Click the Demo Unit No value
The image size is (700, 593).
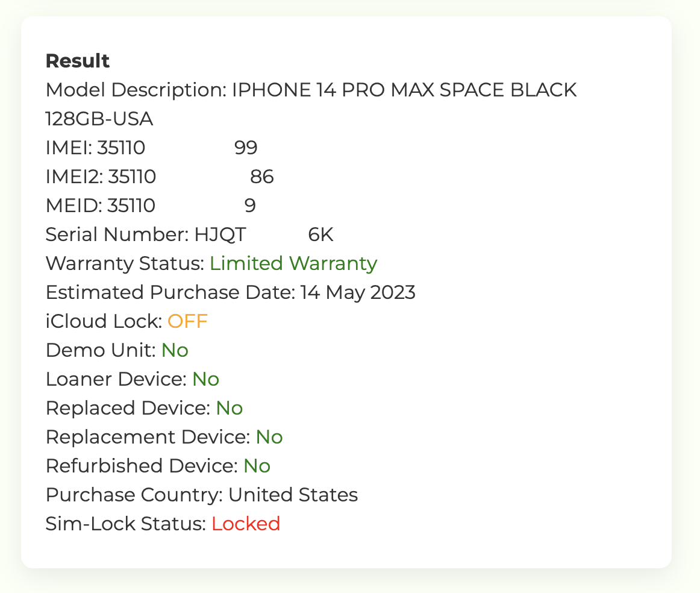175,350
